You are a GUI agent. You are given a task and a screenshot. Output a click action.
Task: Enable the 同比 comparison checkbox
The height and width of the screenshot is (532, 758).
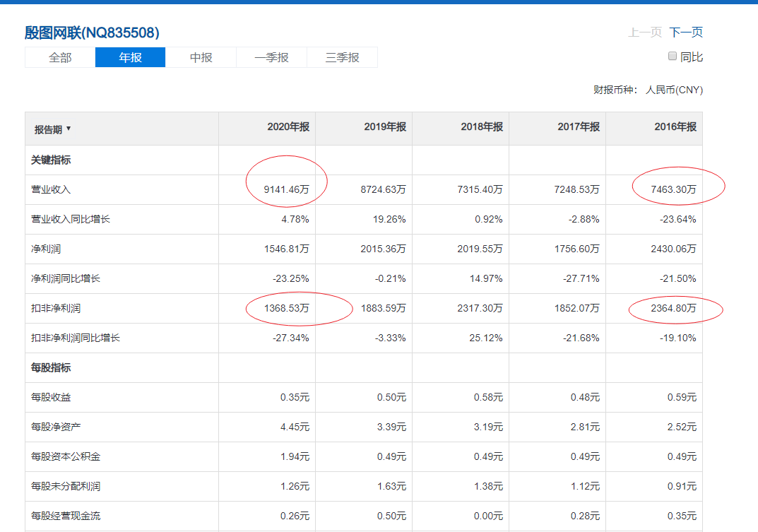[672, 55]
